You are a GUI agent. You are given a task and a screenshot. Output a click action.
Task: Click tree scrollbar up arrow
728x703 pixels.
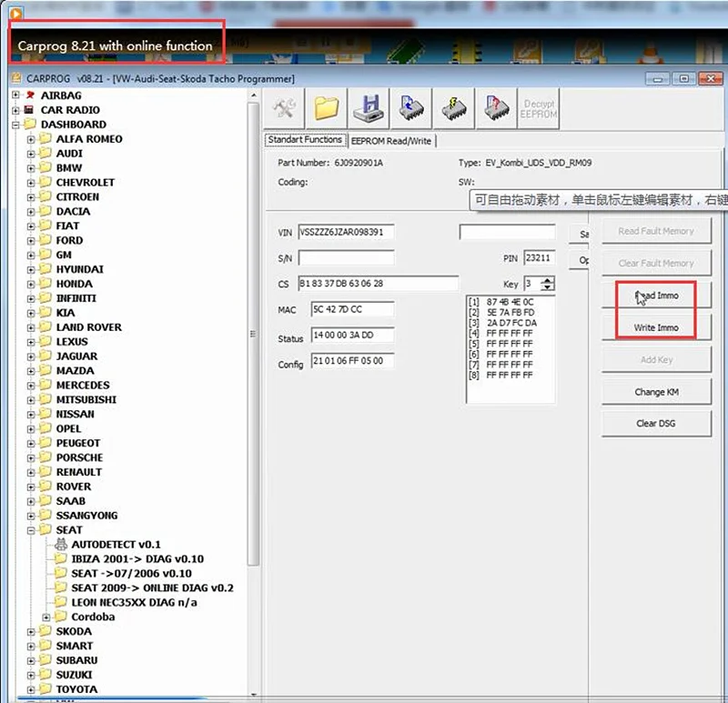pos(254,95)
